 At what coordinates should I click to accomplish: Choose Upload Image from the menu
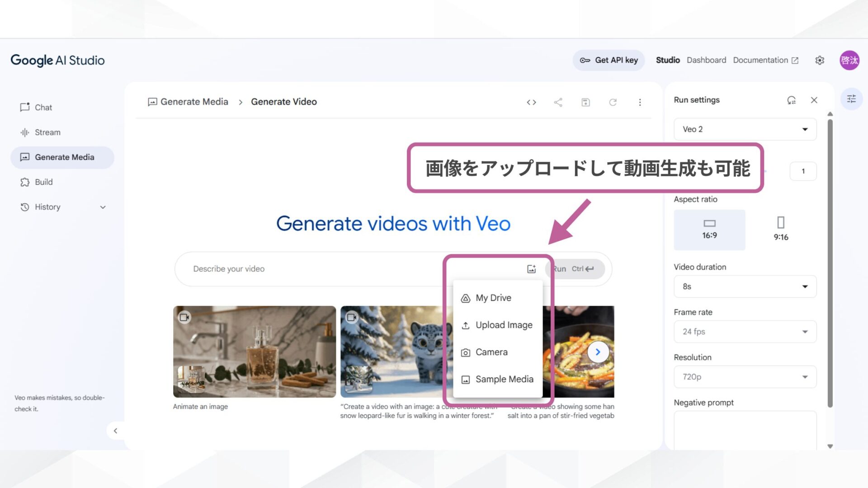coord(498,325)
